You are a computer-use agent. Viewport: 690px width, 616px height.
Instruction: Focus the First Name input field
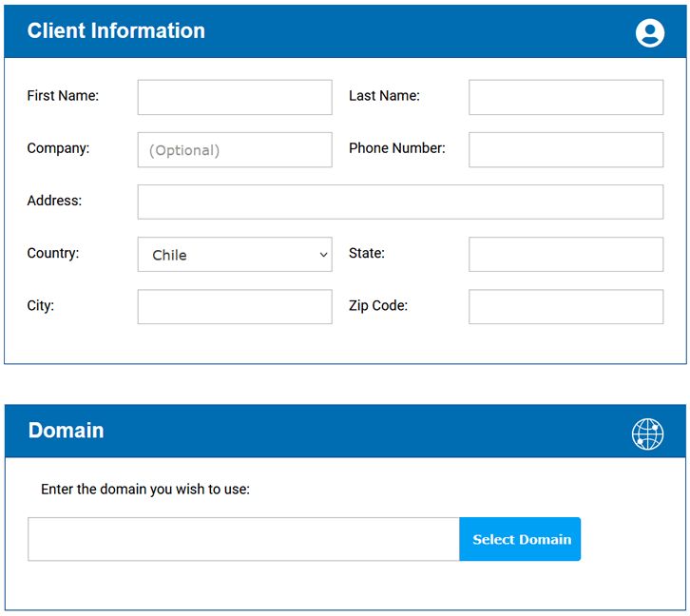click(235, 97)
